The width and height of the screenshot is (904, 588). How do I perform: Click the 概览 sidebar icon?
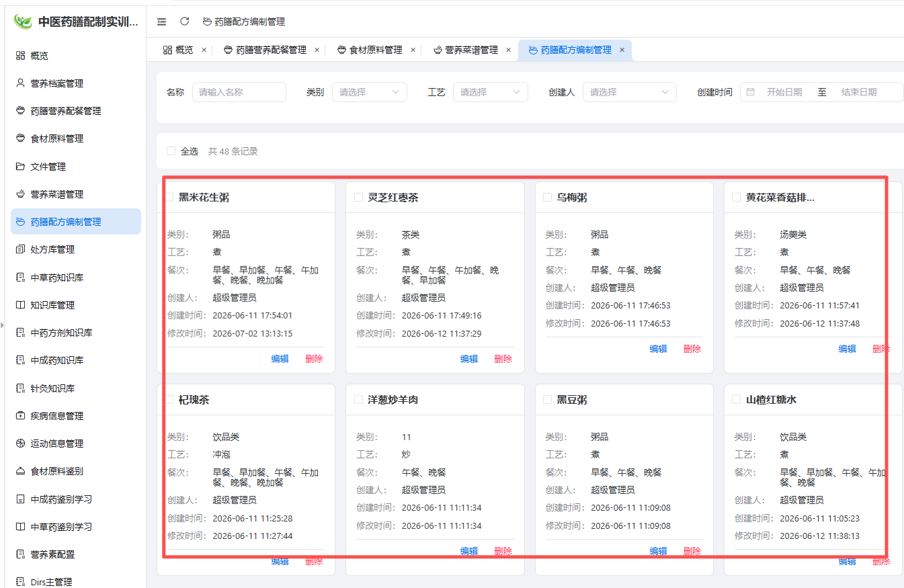[20, 56]
